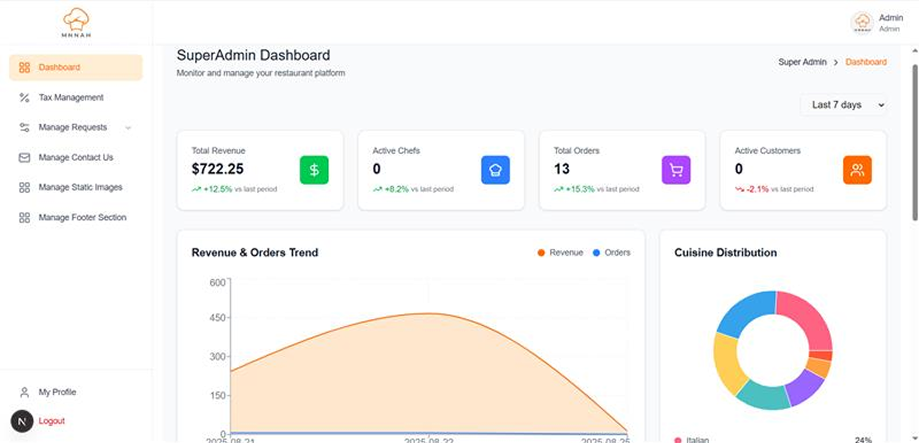The width and height of the screenshot is (919, 443).
Task: Open Manage Static Images in sidebar
Action: pyautogui.click(x=80, y=187)
